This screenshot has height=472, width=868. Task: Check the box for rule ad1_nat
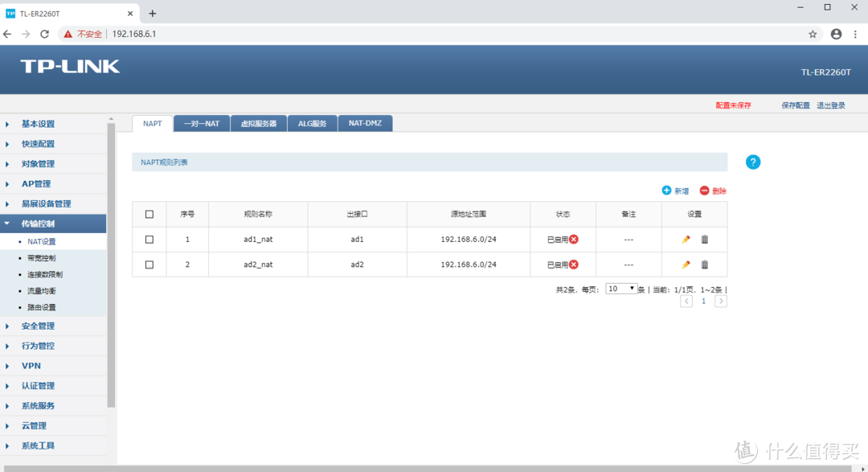(149, 240)
